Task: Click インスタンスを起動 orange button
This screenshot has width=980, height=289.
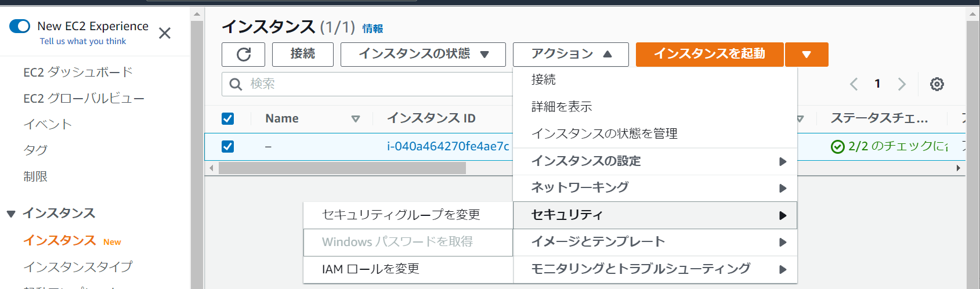Action: click(710, 55)
